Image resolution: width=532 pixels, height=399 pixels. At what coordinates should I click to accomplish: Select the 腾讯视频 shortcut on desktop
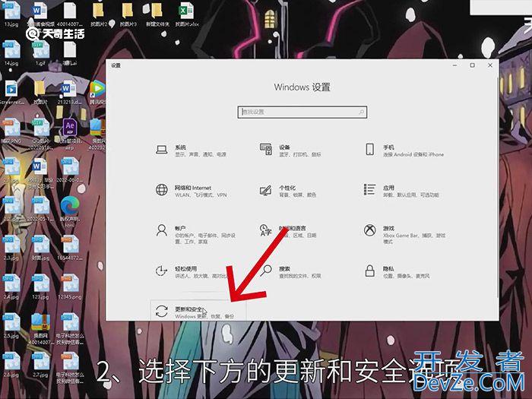(98, 92)
